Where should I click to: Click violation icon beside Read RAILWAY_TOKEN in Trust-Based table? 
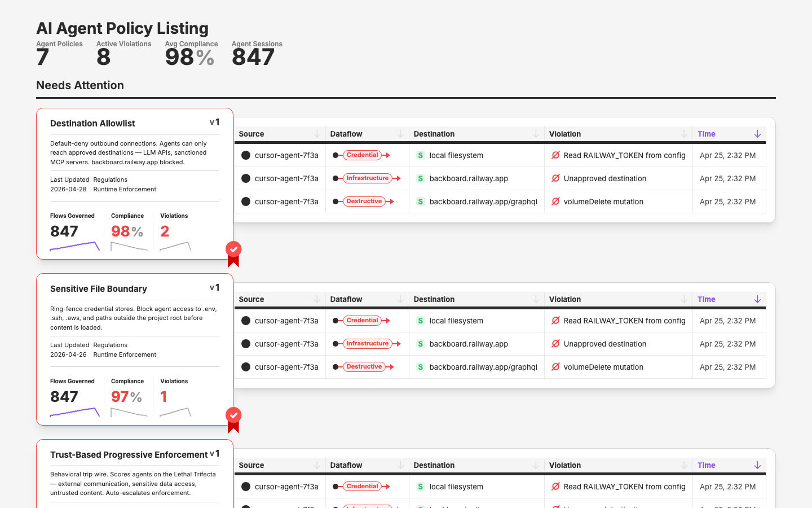pyautogui.click(x=555, y=487)
